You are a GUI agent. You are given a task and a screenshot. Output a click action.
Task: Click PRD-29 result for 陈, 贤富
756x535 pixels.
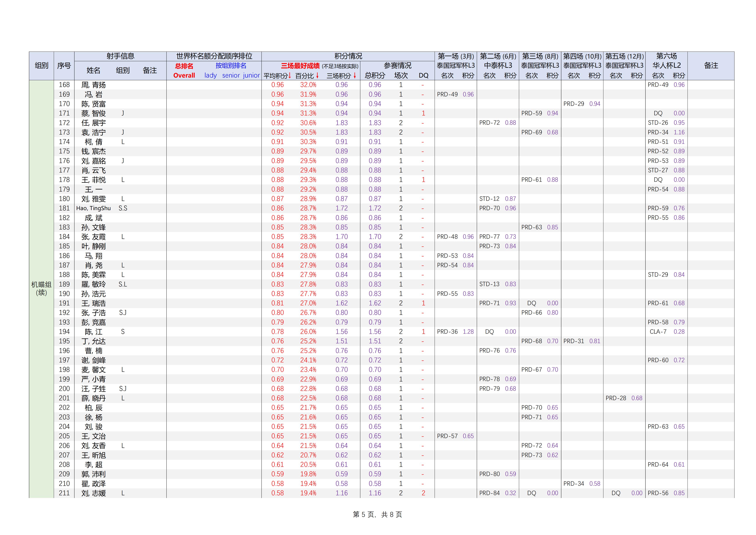[x=574, y=104]
